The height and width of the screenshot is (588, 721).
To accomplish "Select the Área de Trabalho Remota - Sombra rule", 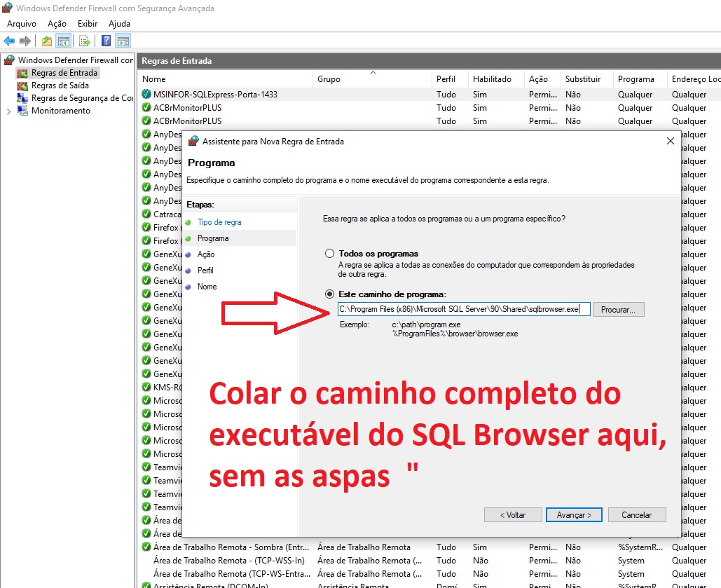I will coord(231,547).
